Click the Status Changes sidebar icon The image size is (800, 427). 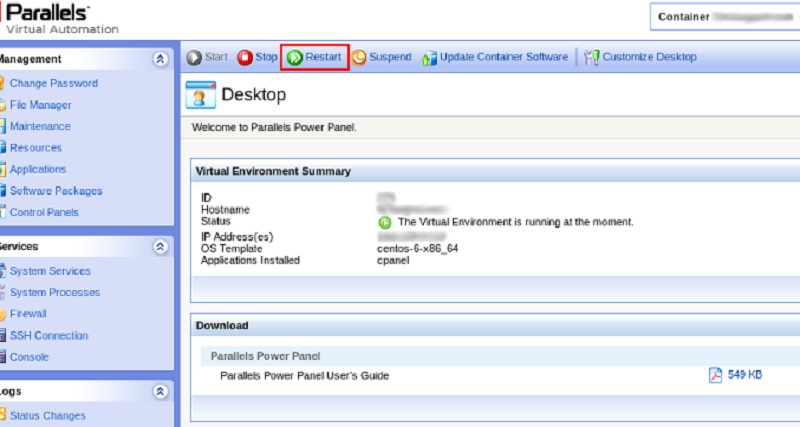point(2,415)
